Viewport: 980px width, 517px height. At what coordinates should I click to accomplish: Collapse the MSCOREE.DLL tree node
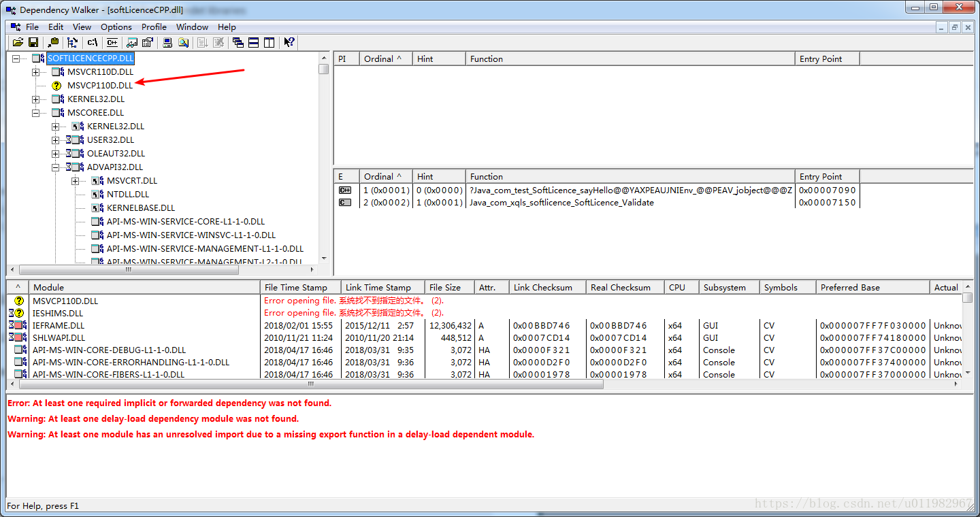pyautogui.click(x=35, y=113)
